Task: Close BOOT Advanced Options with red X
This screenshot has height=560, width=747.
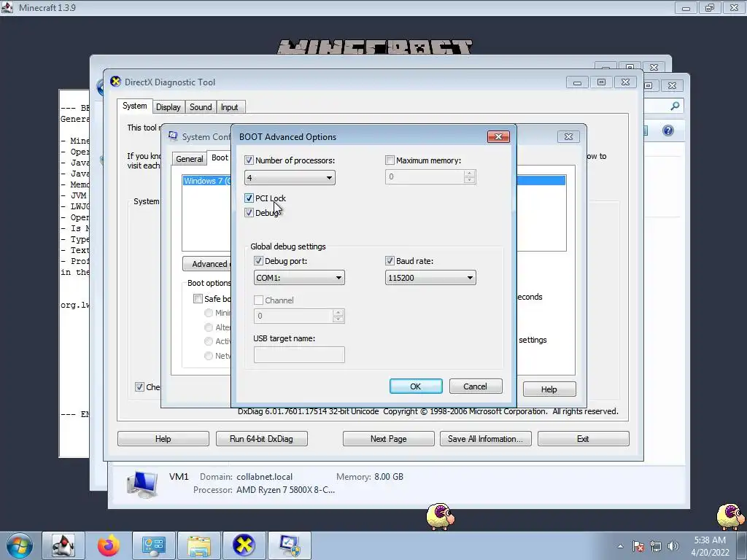Action: pyautogui.click(x=498, y=136)
